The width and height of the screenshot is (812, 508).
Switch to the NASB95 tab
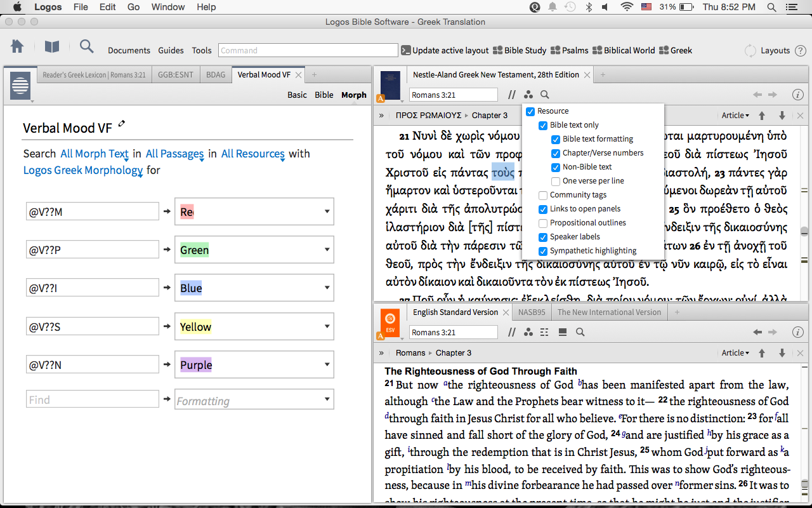(532, 312)
